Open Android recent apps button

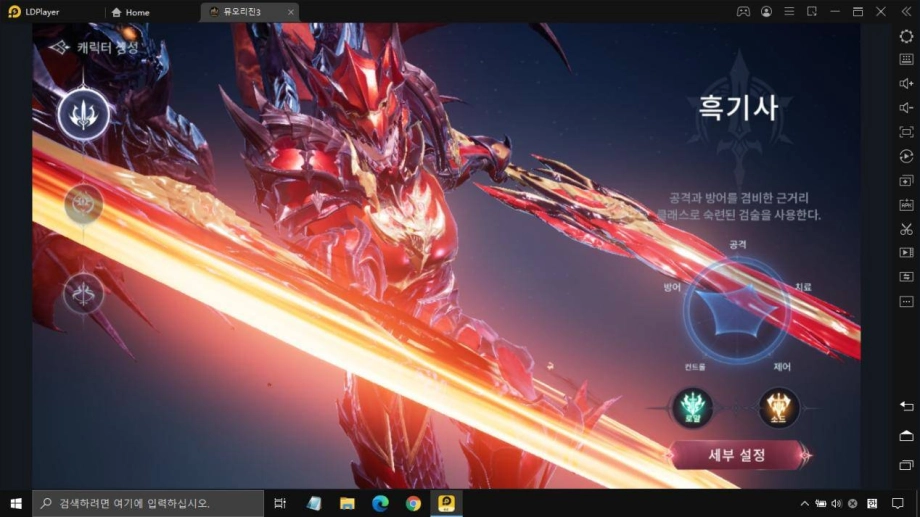[x=907, y=465]
